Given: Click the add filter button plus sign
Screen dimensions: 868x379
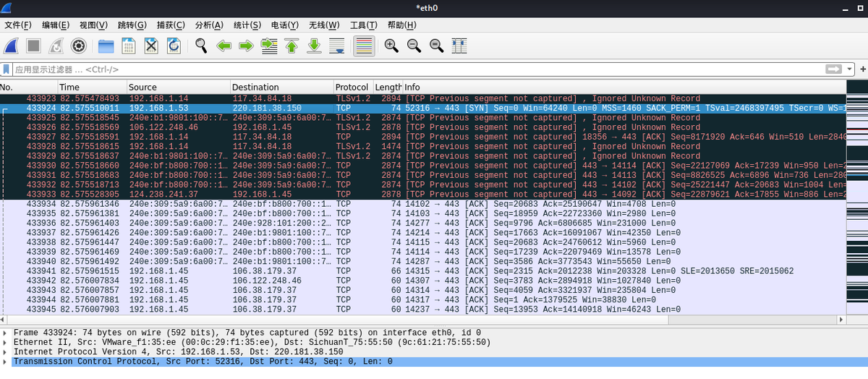Looking at the screenshot, I should point(863,69).
